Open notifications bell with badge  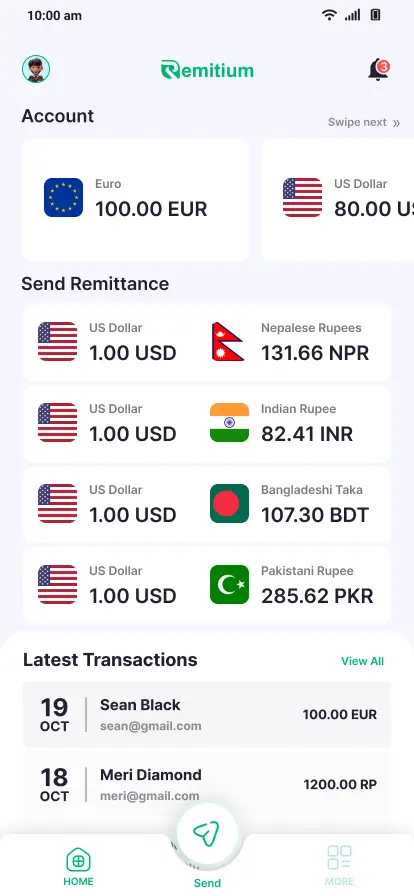pos(378,70)
